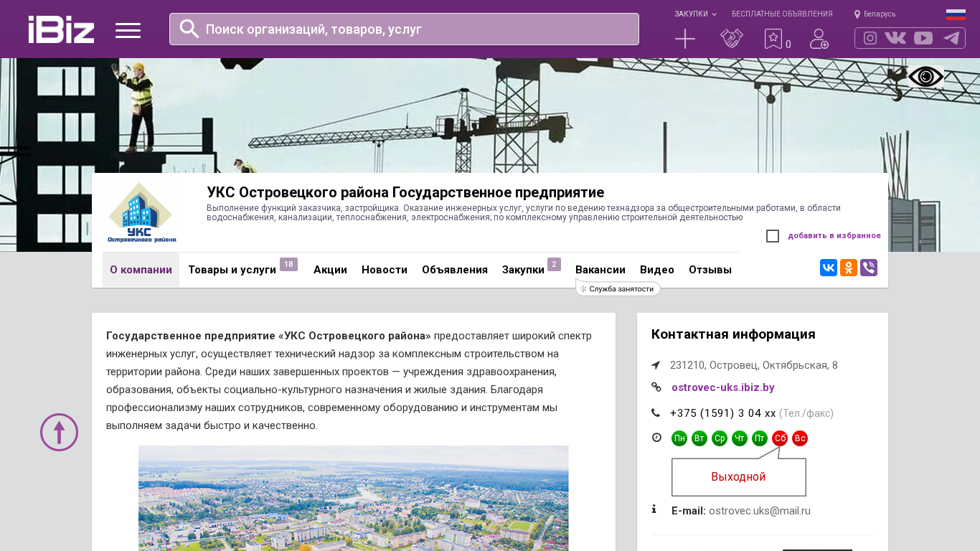This screenshot has width=980, height=551.
Task: Click the 'Выходной' schedule tooltip
Action: (739, 477)
